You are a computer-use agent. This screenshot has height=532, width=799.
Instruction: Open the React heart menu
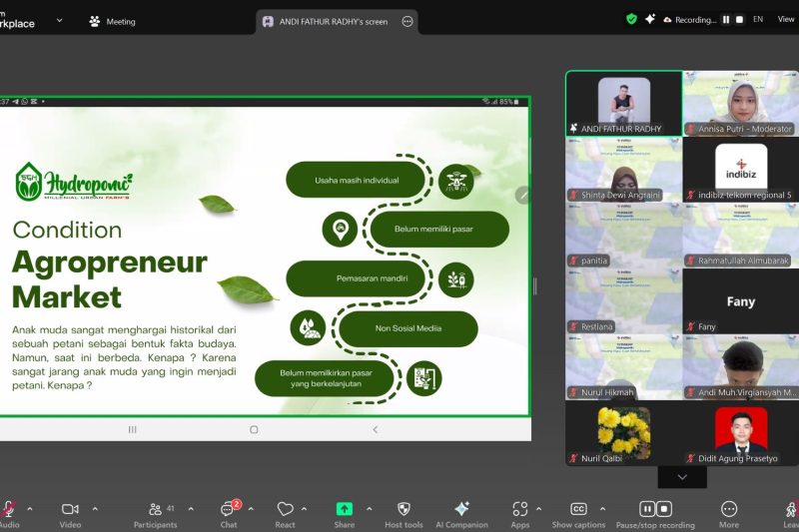tap(285, 514)
